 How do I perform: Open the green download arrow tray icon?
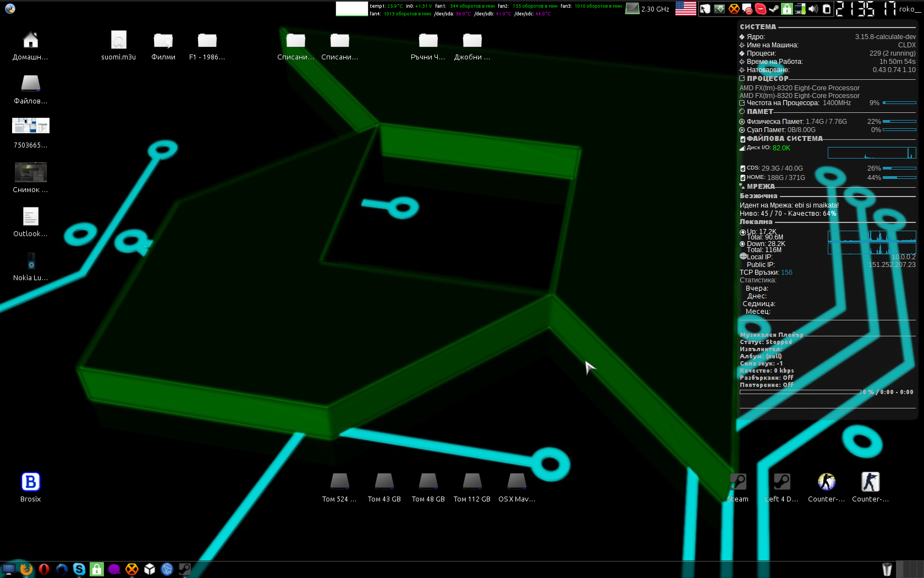click(x=719, y=9)
